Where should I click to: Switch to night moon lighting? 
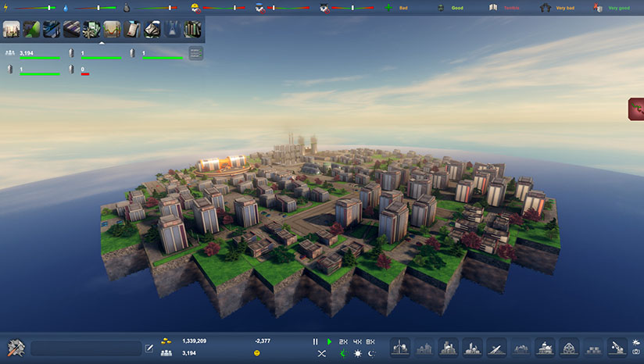tap(371, 353)
